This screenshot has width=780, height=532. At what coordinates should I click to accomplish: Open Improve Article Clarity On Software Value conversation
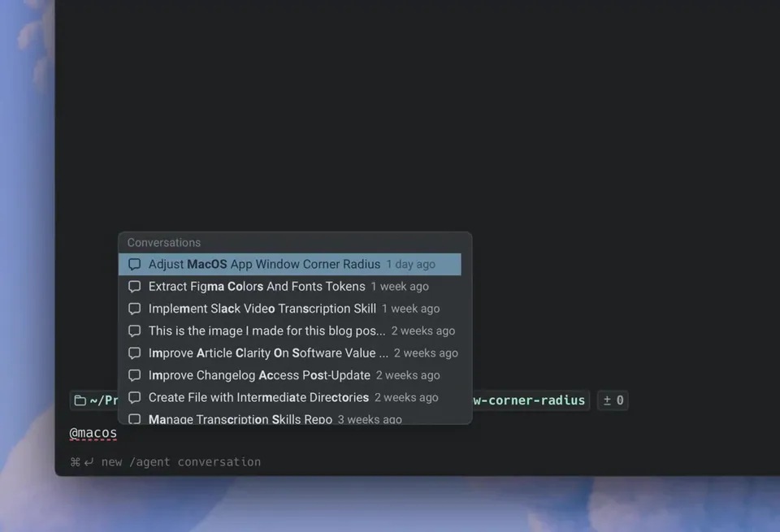click(x=289, y=353)
